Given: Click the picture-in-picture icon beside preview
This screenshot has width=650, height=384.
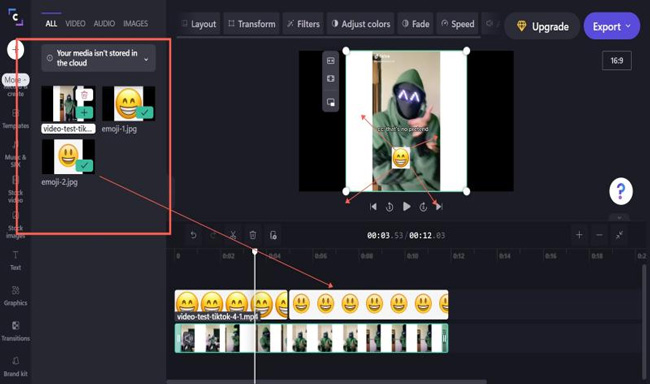Looking at the screenshot, I should click(x=330, y=102).
